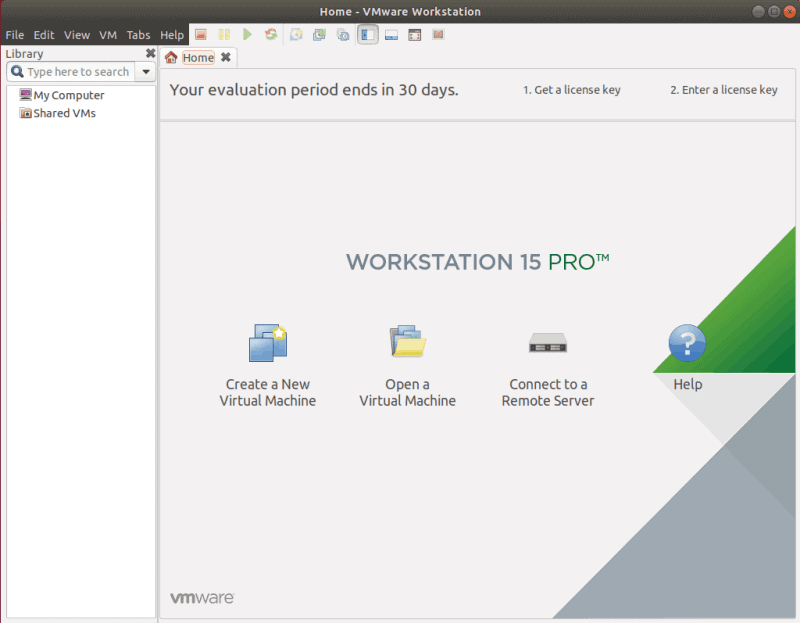Image resolution: width=800 pixels, height=623 pixels.
Task: Maximize the VMware Workstation window
Action: click(x=774, y=11)
